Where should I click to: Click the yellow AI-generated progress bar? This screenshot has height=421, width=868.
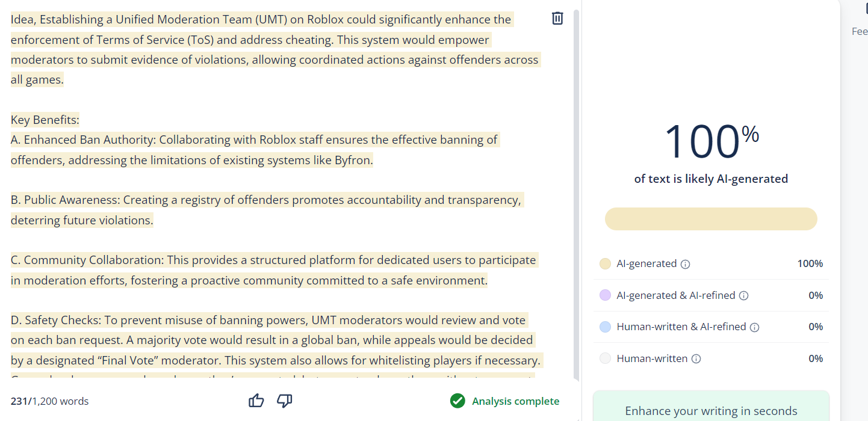point(711,219)
